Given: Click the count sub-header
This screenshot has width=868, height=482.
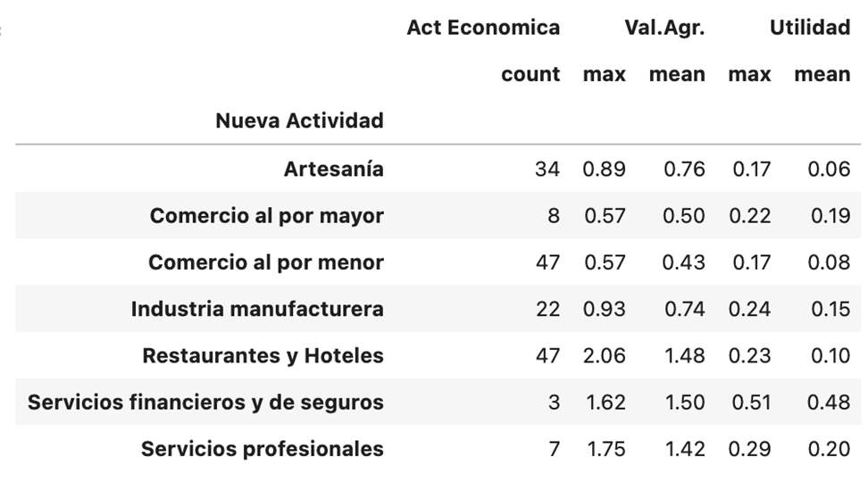Looking at the screenshot, I should click(x=530, y=74).
